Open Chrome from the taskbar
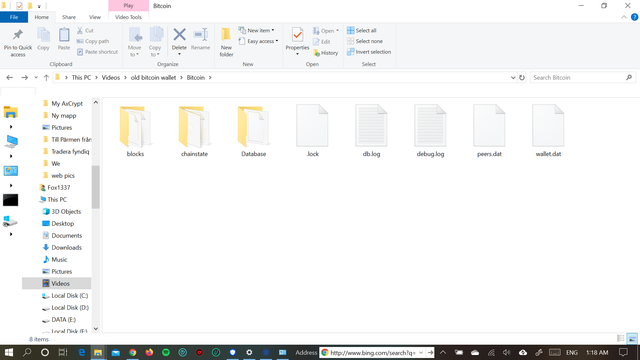640x360 pixels. [x=132, y=352]
